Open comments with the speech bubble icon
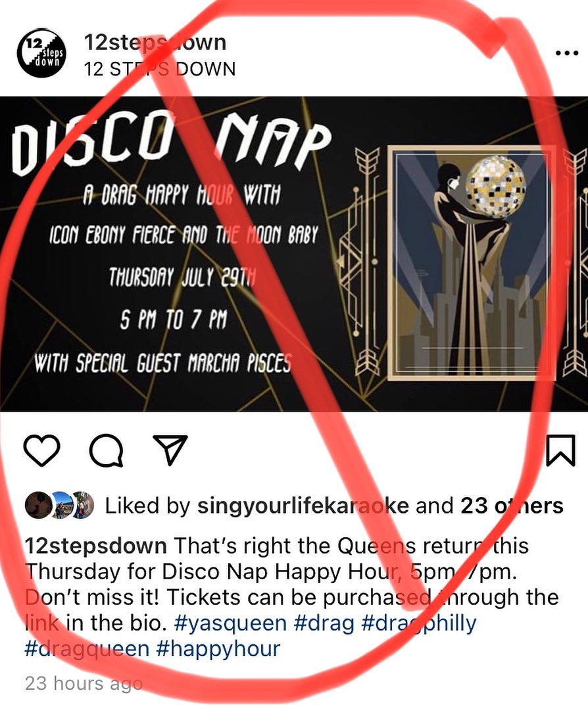 coord(107,450)
